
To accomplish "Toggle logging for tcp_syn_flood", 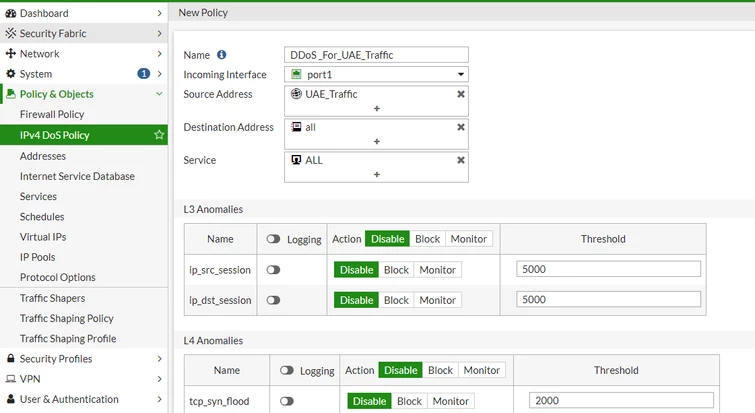I will tap(286, 401).
